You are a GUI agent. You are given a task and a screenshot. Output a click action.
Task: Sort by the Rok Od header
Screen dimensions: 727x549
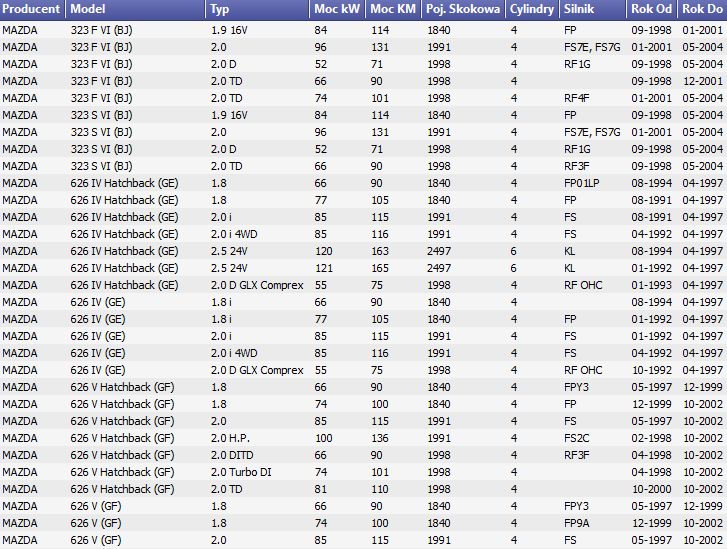coord(652,9)
